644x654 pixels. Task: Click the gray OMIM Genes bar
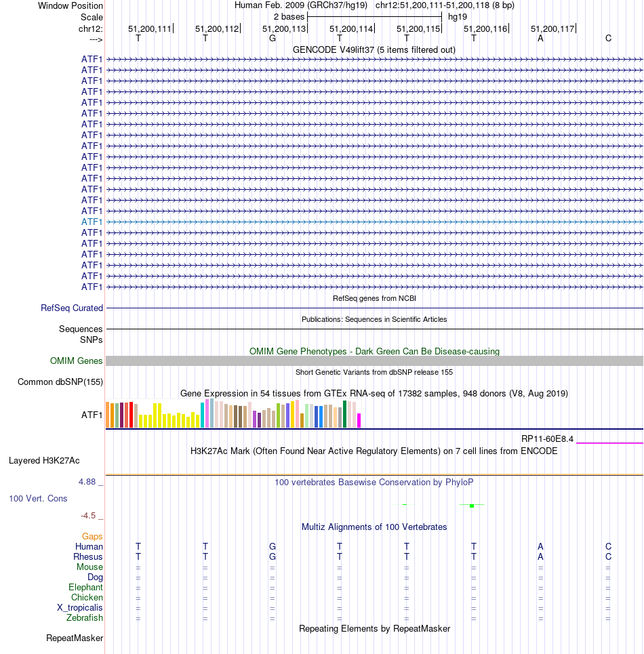coord(374,361)
